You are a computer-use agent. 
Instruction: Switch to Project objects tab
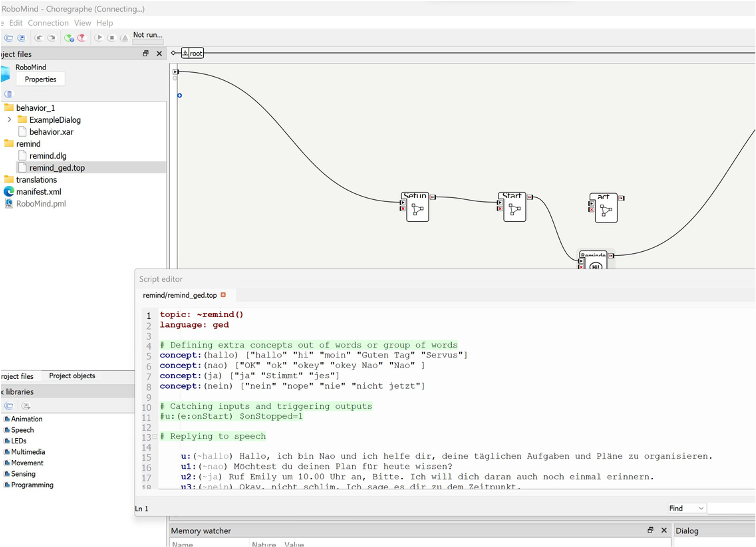(x=72, y=376)
